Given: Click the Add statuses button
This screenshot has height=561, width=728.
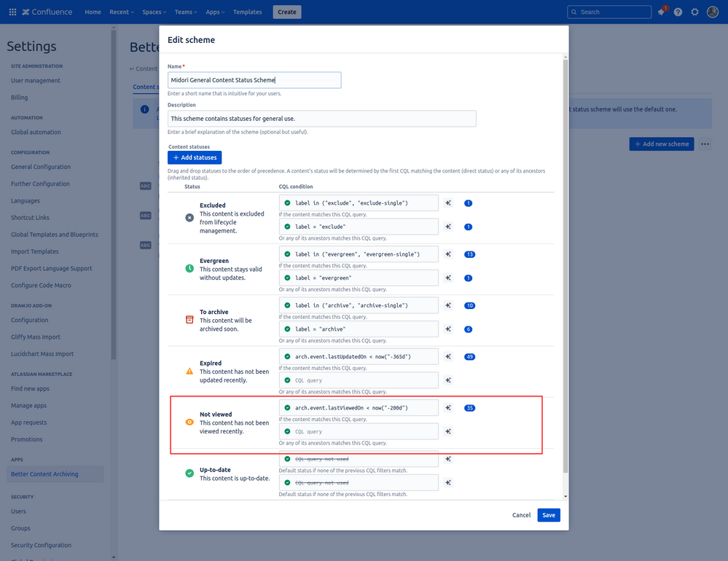Looking at the screenshot, I should pos(194,157).
